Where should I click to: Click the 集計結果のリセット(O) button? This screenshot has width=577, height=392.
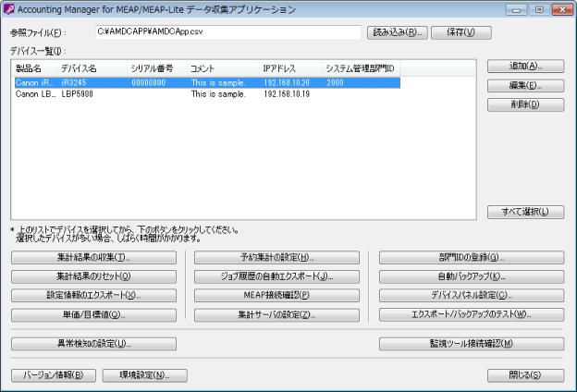93,276
